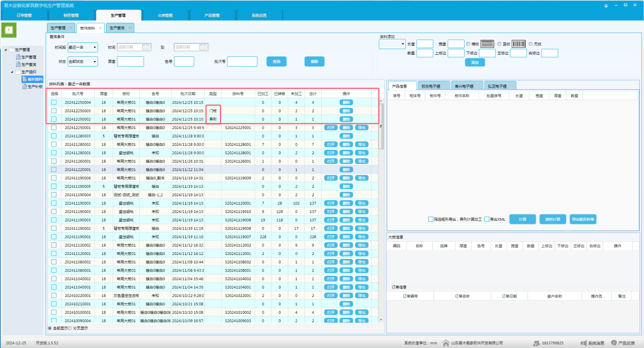Select 全部显示 radio option
The width and height of the screenshot is (644, 348).
[50, 328]
